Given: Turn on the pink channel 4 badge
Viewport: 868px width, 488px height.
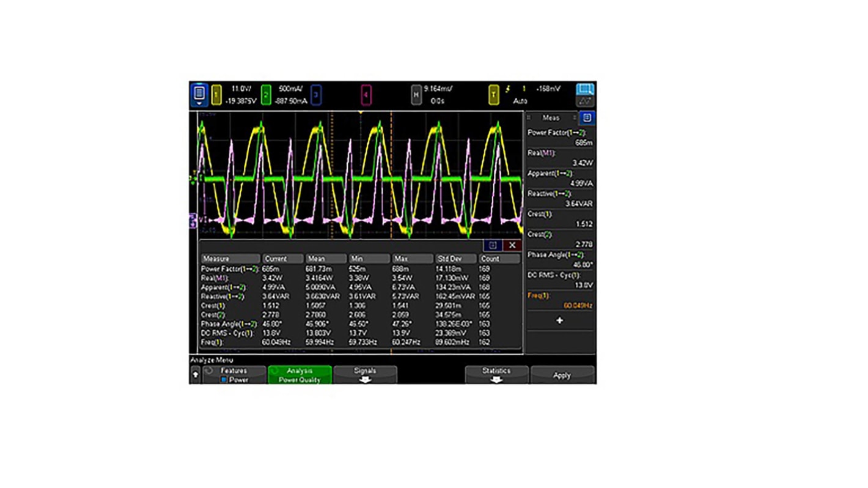Looking at the screenshot, I should point(366,95).
